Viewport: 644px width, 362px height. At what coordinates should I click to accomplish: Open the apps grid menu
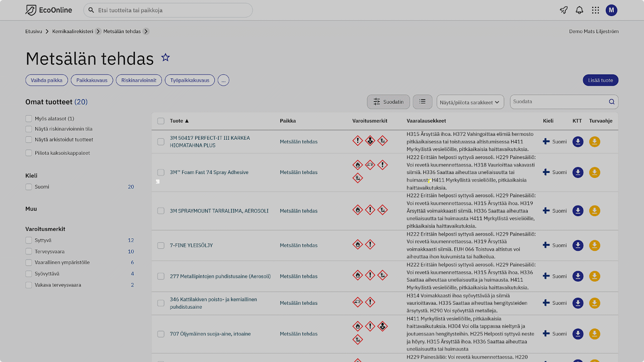tap(595, 10)
